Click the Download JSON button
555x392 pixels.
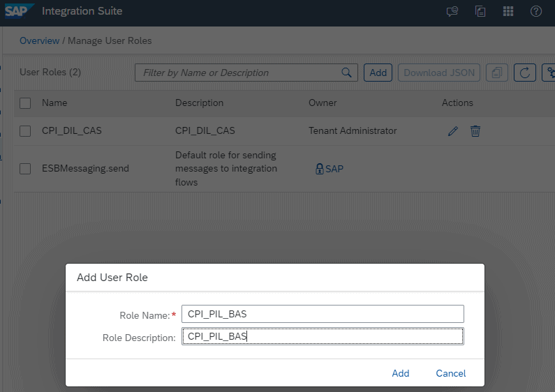[x=439, y=73]
